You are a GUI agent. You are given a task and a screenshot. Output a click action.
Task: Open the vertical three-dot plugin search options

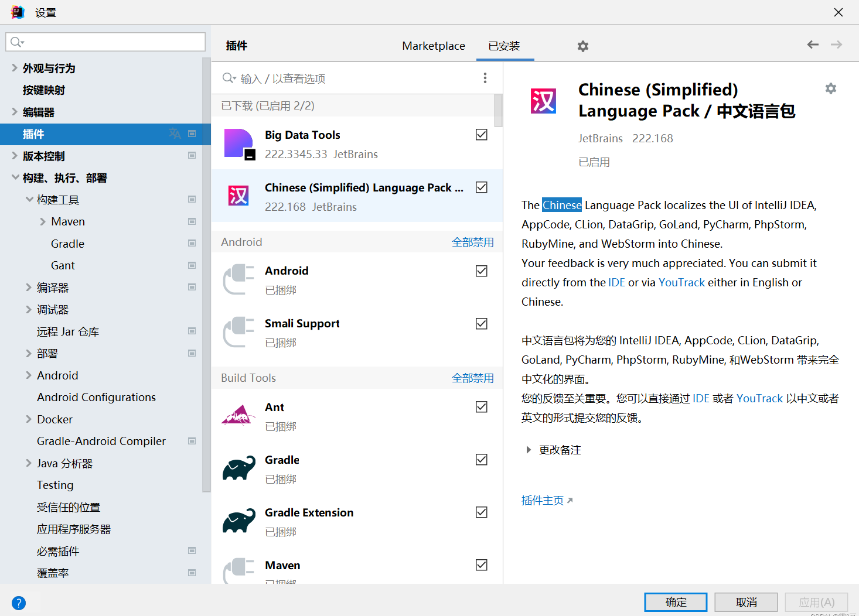coord(485,78)
